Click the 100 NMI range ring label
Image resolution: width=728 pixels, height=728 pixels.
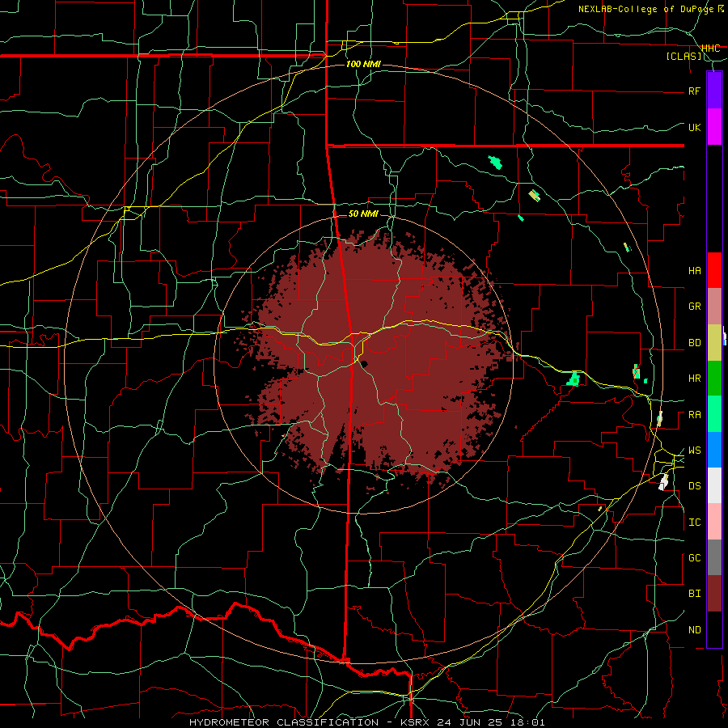tap(363, 64)
